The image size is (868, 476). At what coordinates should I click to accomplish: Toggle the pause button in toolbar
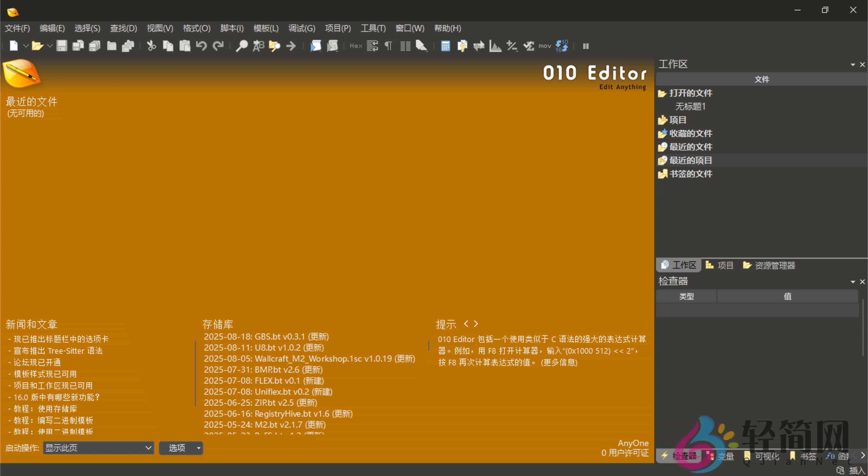coord(586,46)
